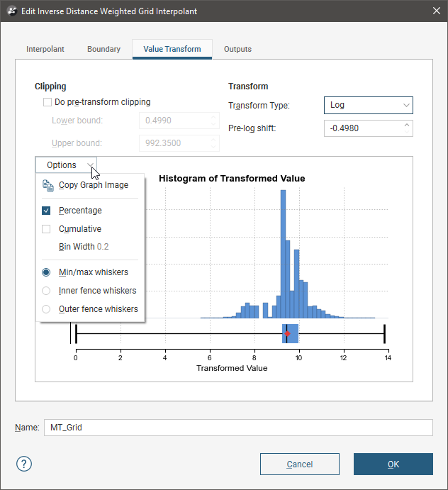Click the Cancel button
This screenshot has width=448, height=490.
coord(299,464)
